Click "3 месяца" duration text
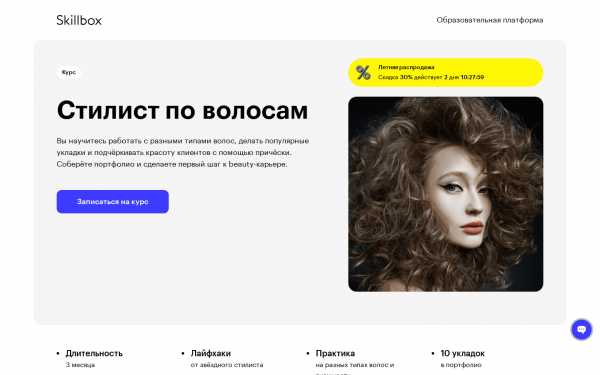Image resolution: width=600 pixels, height=375 pixels. [80, 365]
